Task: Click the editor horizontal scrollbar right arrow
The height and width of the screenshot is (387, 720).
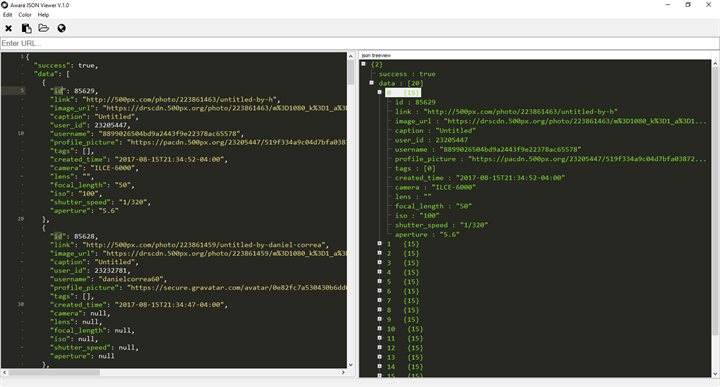Action: pos(343,372)
